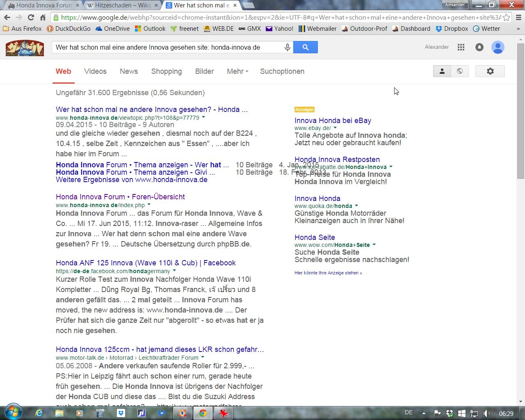Open the Google apps grid
Screen dimensions: 525x420
click(x=461, y=47)
